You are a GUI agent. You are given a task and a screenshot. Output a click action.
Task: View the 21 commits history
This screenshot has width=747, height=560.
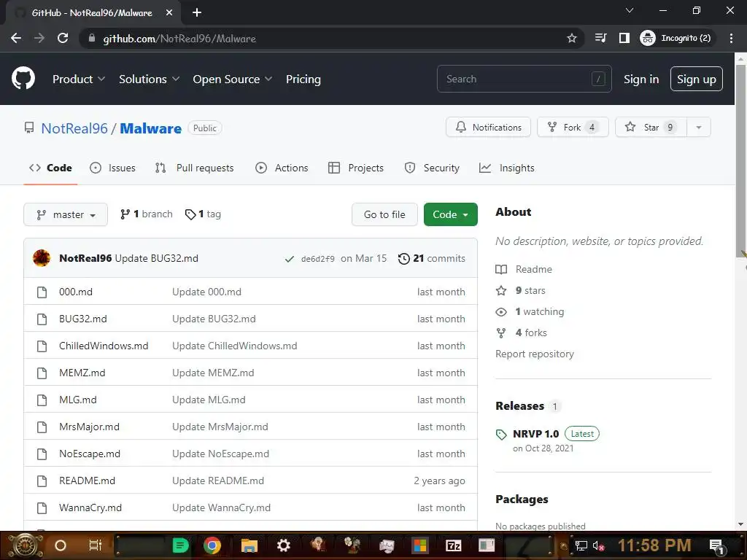pos(432,259)
